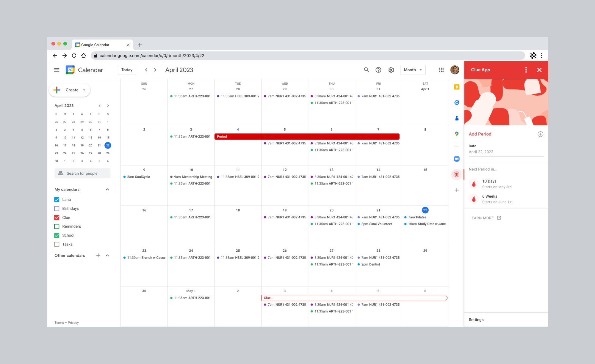Viewport: 595px width, 364px height.
Task: Toggle the School calendar checkbox
Action: click(x=57, y=235)
